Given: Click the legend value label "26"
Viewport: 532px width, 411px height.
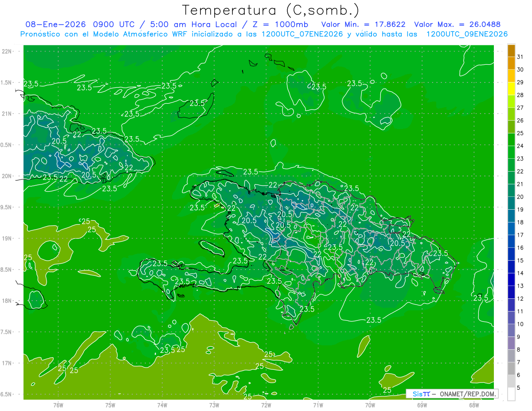Looking at the screenshot, I should (x=520, y=120).
